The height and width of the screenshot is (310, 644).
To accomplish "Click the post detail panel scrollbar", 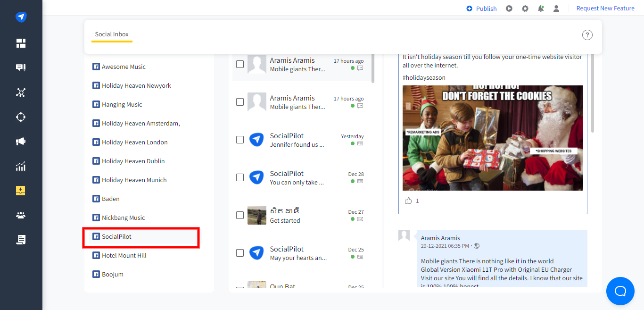I will (x=593, y=93).
